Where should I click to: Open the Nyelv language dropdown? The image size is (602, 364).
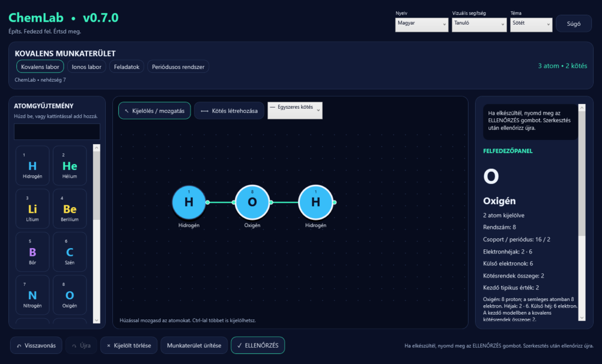pyautogui.click(x=422, y=25)
